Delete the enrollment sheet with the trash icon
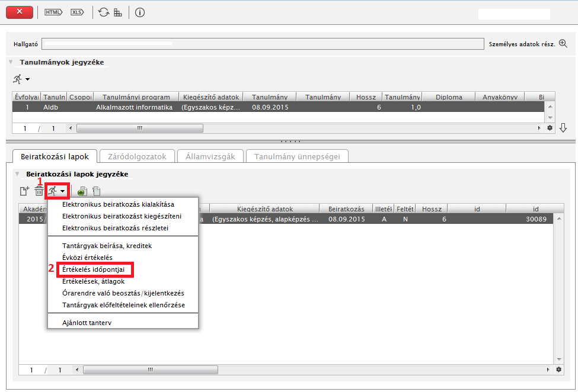The height and width of the screenshot is (392, 578). tap(39, 191)
